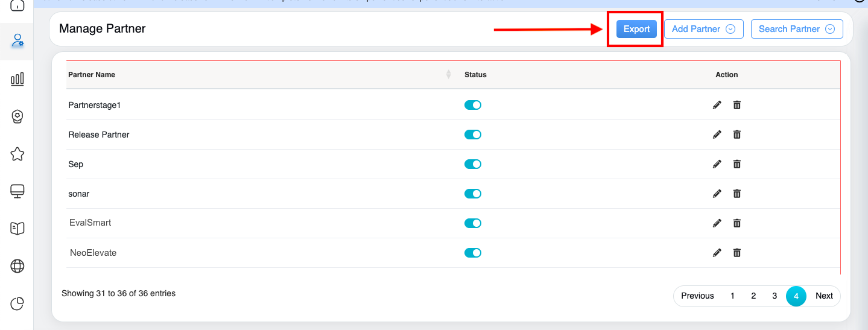This screenshot has height=330, width=868.
Task: Disable the Sep partner status
Action: click(472, 164)
